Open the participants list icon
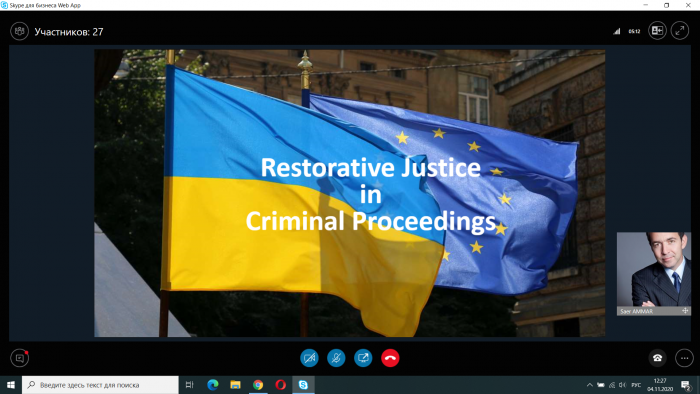Viewport: 700px width, 394px height. (x=20, y=31)
